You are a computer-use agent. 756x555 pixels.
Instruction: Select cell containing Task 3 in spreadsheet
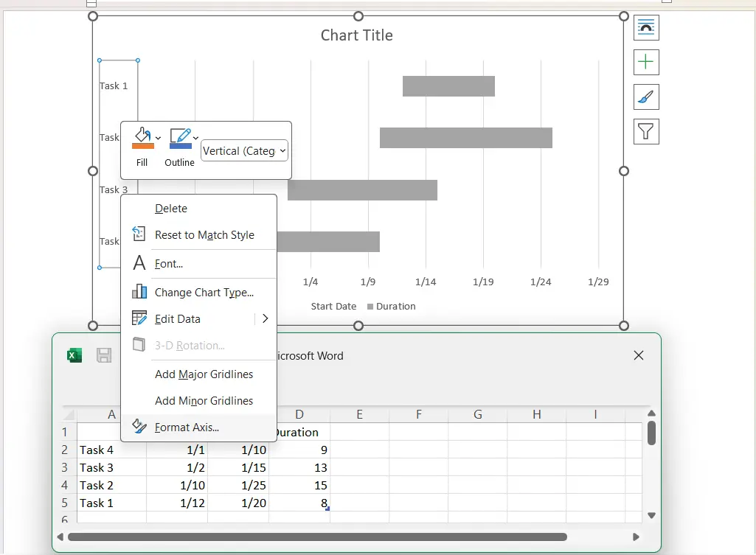[111, 468]
